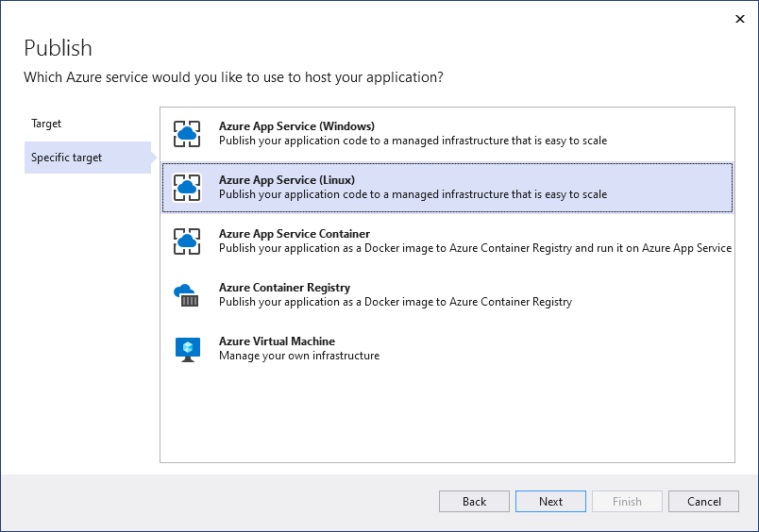This screenshot has height=532, width=759.
Task: Click the Azure Container Registry icon
Action: click(x=187, y=295)
